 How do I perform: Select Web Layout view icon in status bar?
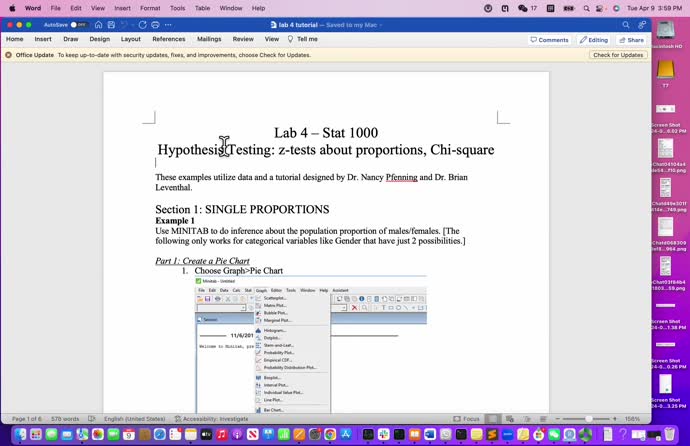pyautogui.click(x=510, y=419)
